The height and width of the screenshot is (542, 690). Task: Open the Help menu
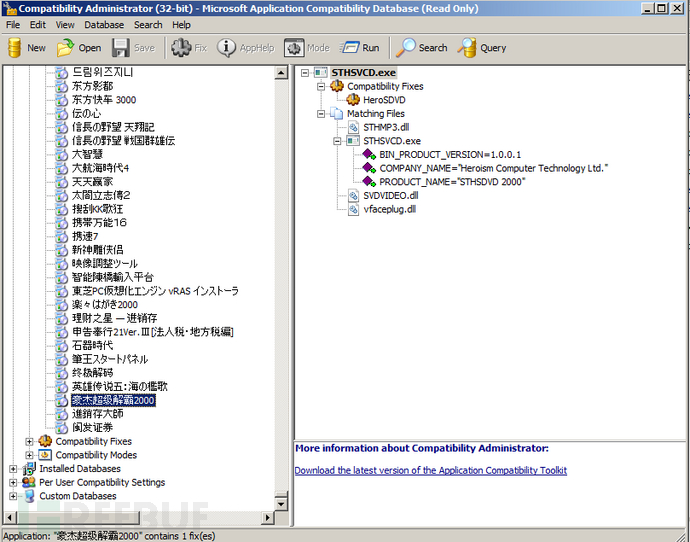pos(181,25)
